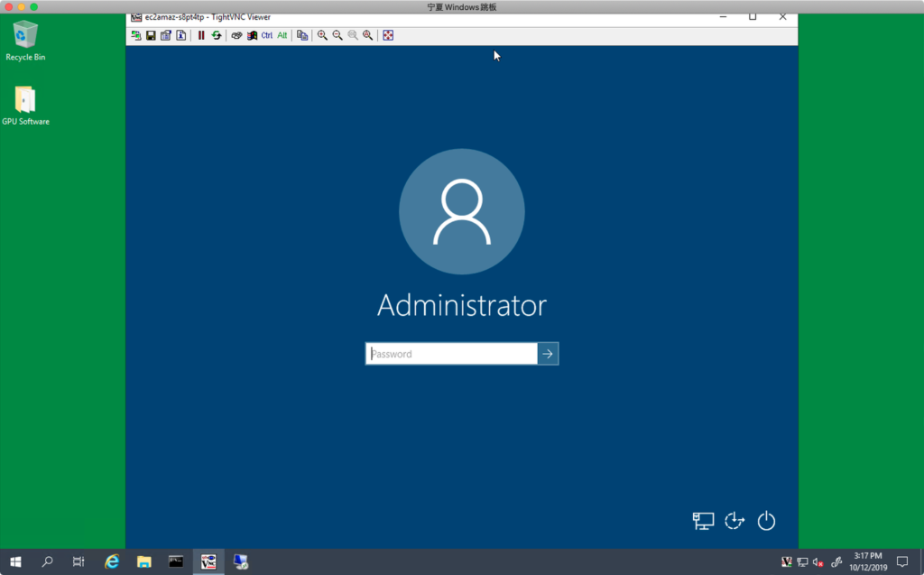The image size is (924, 575).
Task: Click the network icon on the login screen
Action: click(x=703, y=521)
